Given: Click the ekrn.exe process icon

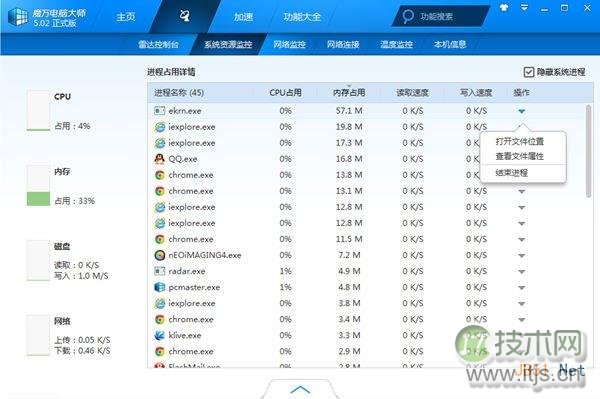Looking at the screenshot, I should click(x=160, y=111).
